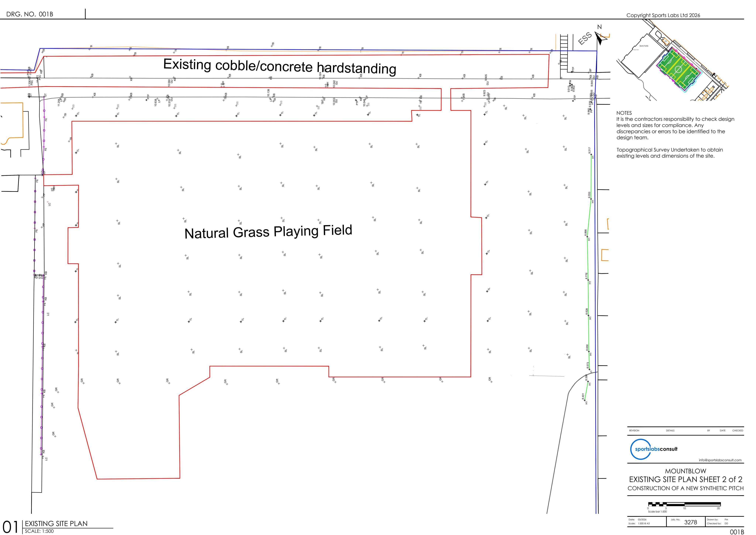Viewport: 756px width, 535px height.
Task: Click the '001B' sheet number at bottom right corner
Action: coord(737,532)
